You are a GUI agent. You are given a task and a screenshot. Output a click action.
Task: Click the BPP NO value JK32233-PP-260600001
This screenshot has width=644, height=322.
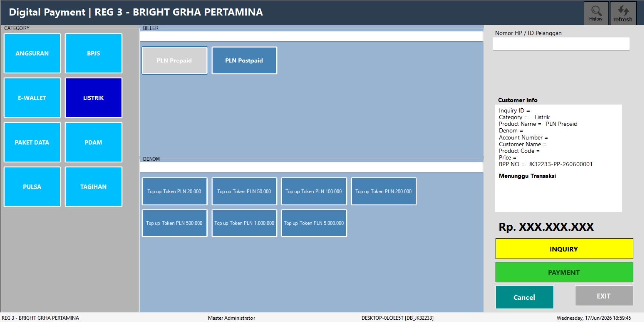click(x=560, y=164)
